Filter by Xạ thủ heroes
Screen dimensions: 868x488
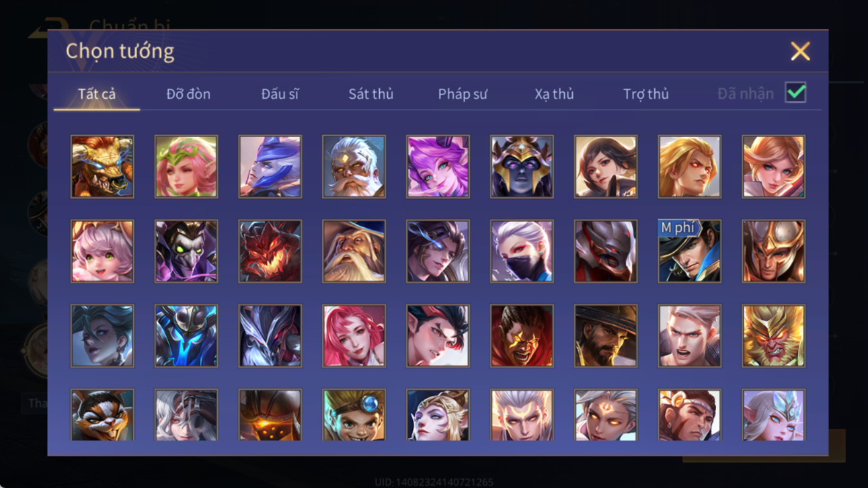(554, 94)
